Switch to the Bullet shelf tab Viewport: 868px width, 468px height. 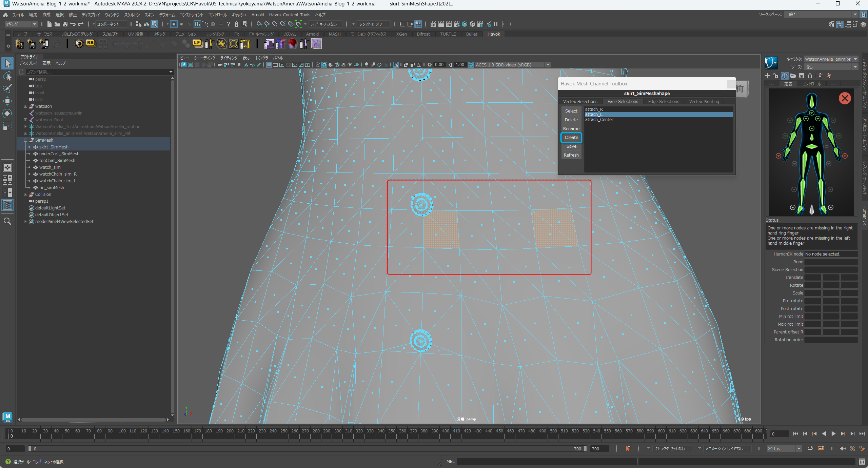pos(471,34)
